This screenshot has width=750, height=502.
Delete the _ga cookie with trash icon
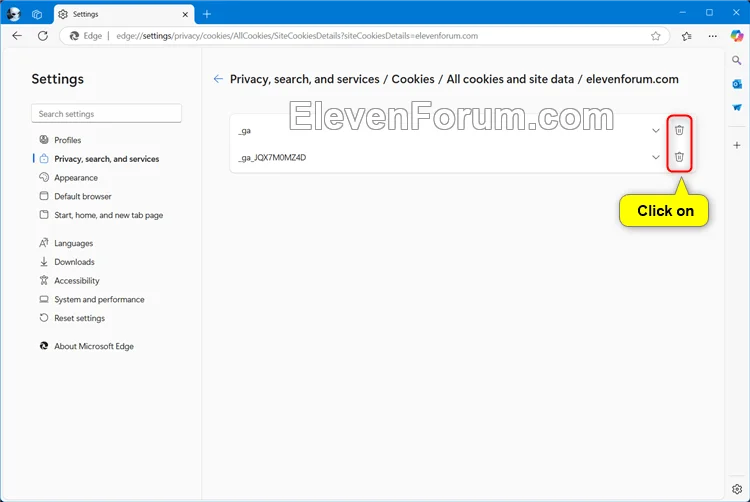coord(679,130)
